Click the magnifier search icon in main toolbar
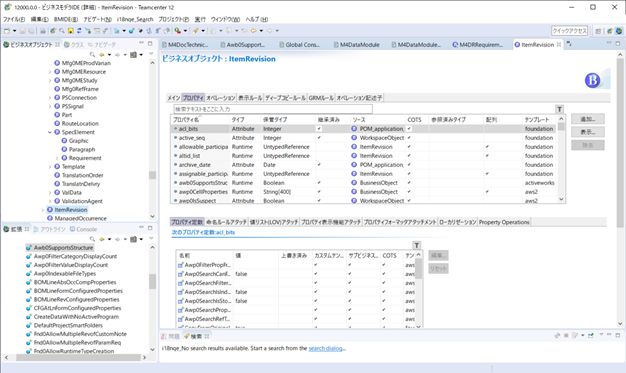This screenshot has width=626, height=373. (x=62, y=31)
